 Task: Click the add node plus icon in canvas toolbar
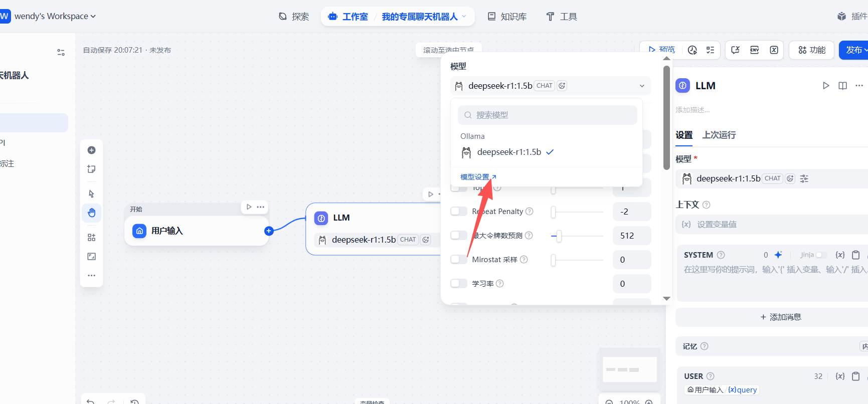tap(91, 150)
